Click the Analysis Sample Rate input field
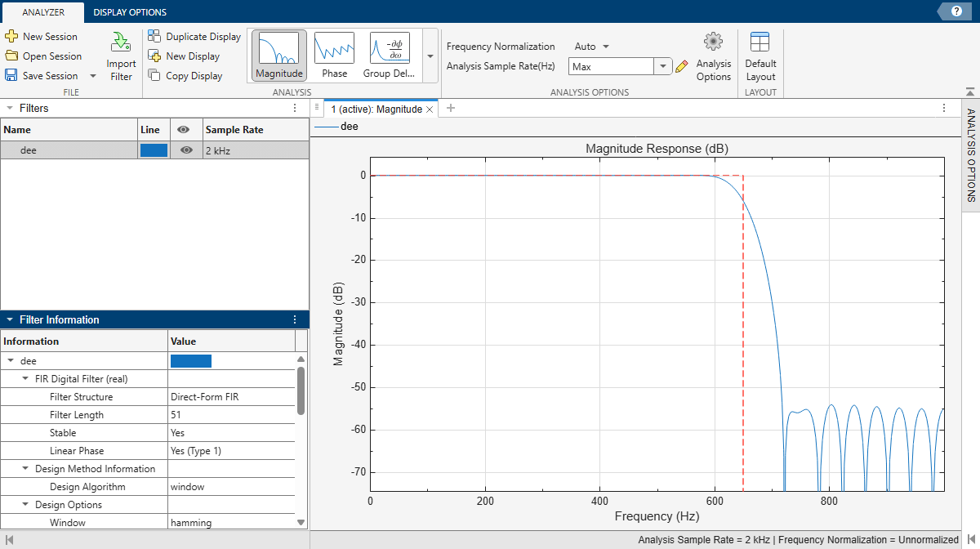Viewport: 980px width, 549px height. (x=612, y=67)
